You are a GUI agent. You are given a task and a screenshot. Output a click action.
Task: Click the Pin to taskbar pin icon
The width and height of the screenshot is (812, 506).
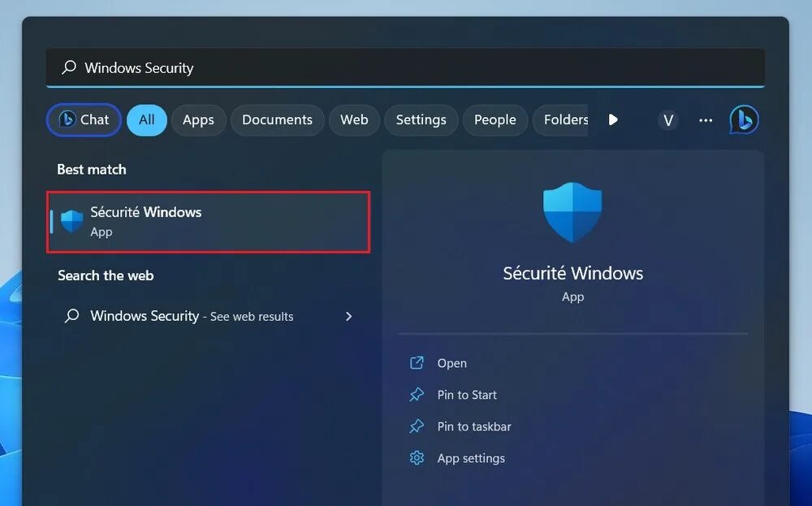(x=417, y=426)
